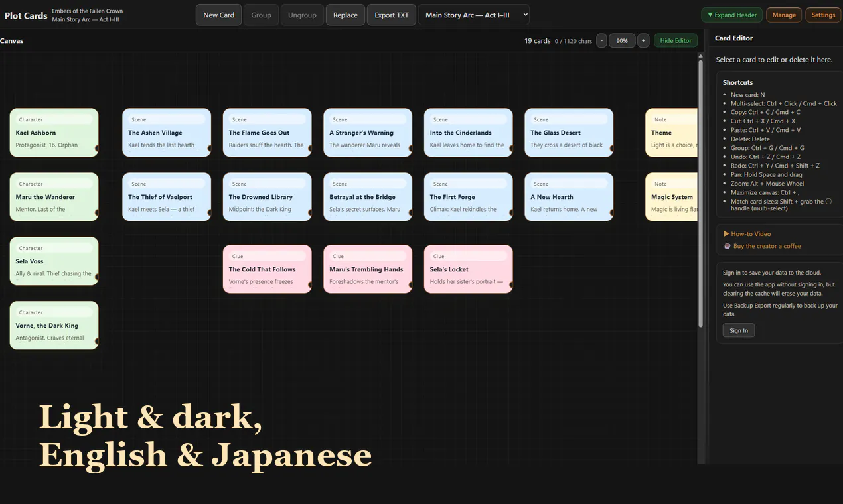Open the Main Story Arc board dropdown
Image resolution: width=843 pixels, height=504 pixels.
pyautogui.click(x=474, y=15)
